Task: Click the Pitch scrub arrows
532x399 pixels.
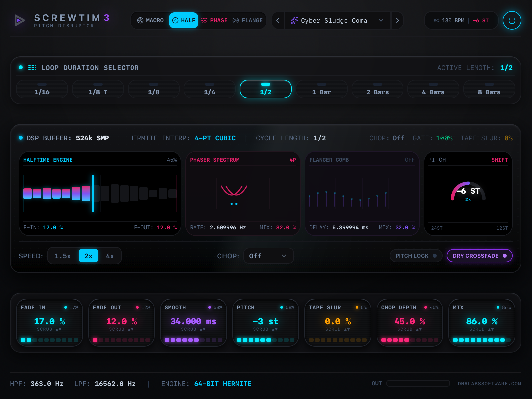Action: (275, 329)
